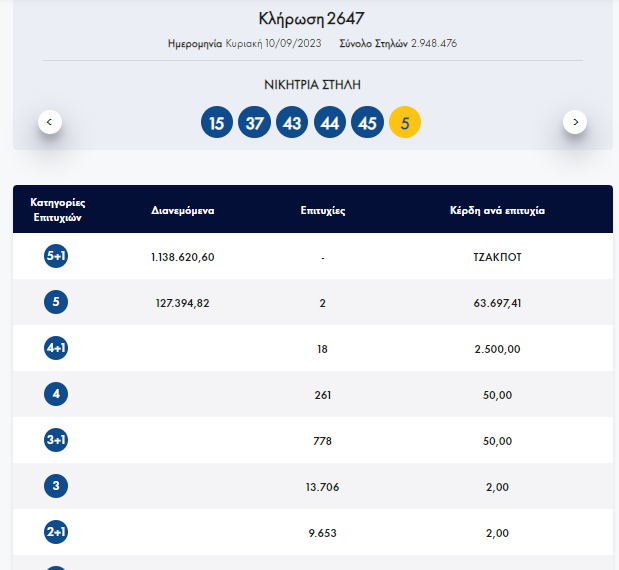Click the category 3 badge

tap(56, 487)
